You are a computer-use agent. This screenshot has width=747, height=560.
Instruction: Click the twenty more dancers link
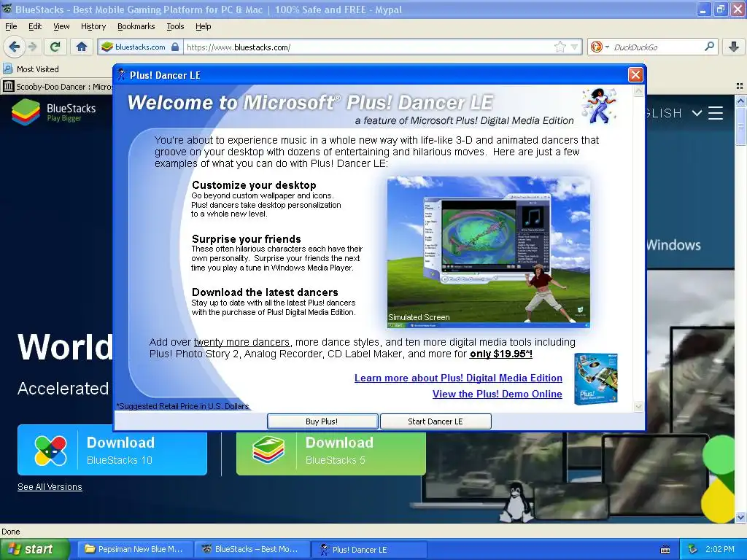[241, 343]
